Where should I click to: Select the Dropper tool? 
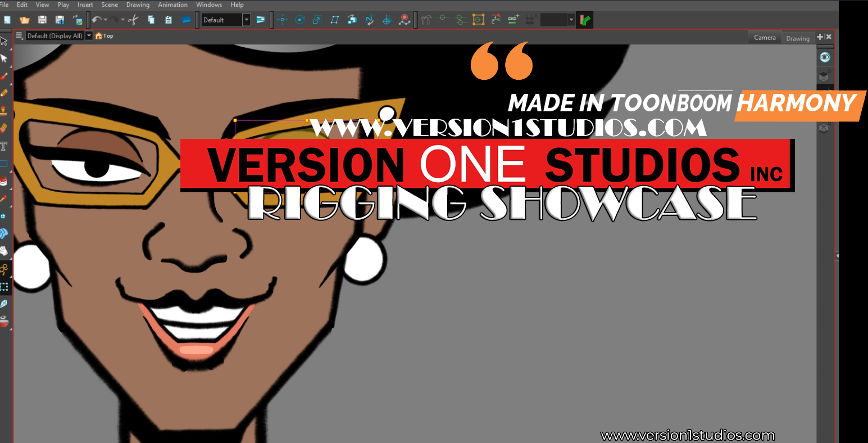pyautogui.click(x=4, y=198)
